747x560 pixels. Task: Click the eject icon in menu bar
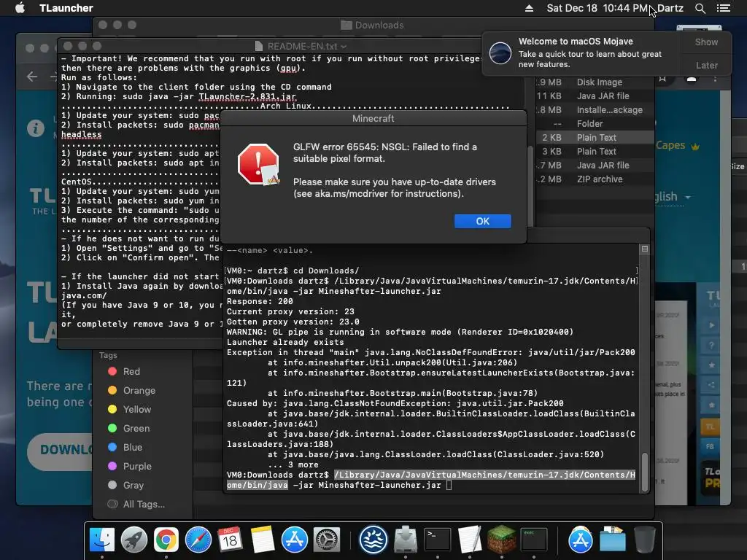point(529,8)
